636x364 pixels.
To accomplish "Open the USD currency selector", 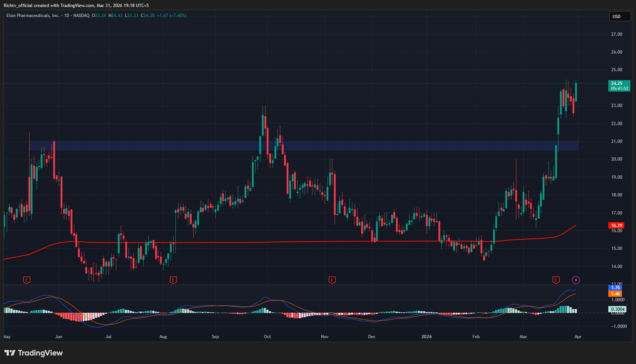I will coord(619,16).
